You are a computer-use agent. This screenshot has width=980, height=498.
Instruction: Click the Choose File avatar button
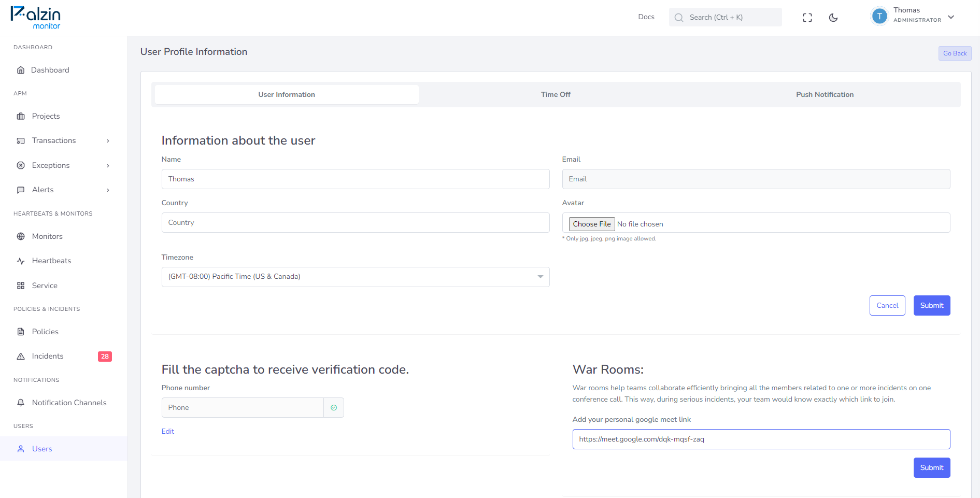point(592,224)
